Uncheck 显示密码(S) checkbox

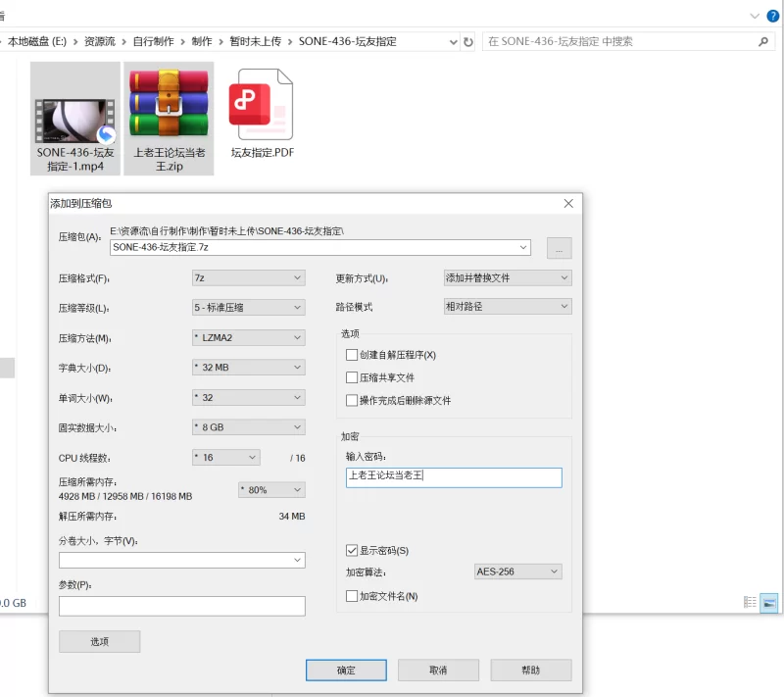click(x=352, y=551)
